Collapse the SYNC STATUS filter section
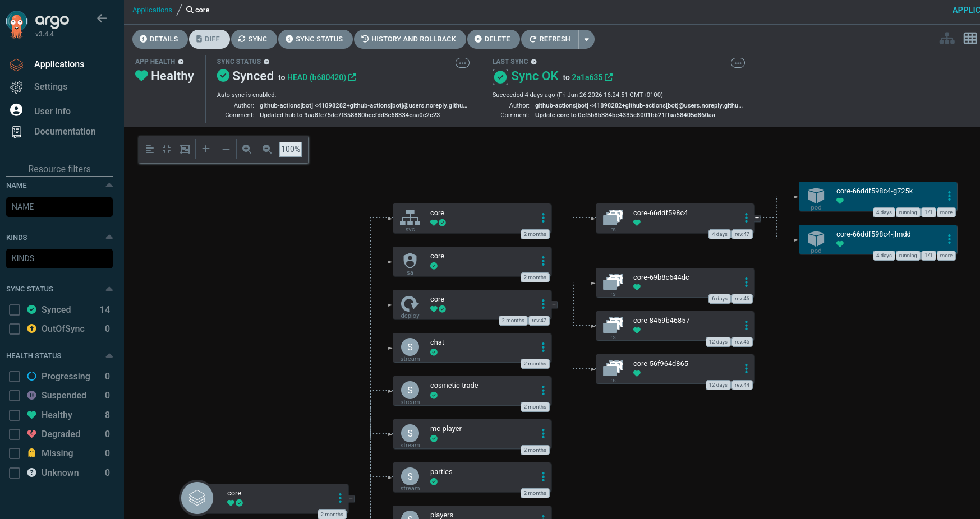Screen dimensions: 980x519 (x=109, y=289)
